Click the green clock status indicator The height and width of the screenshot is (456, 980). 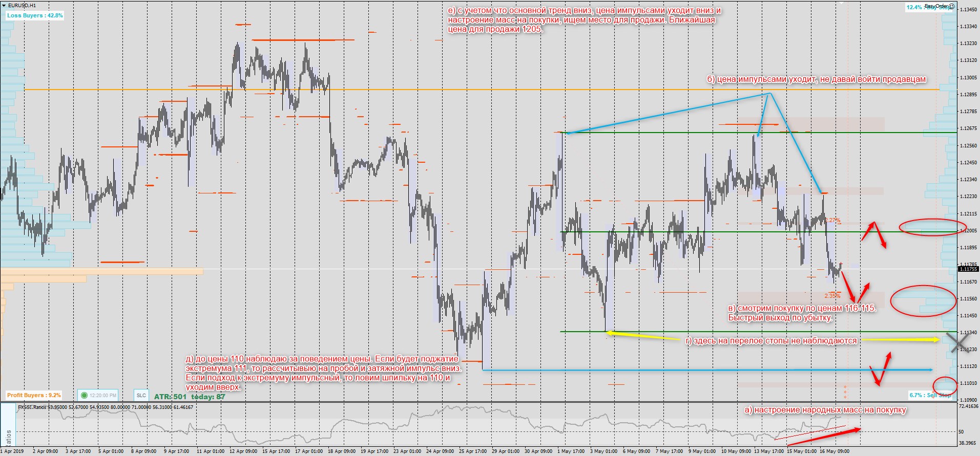[x=84, y=395]
